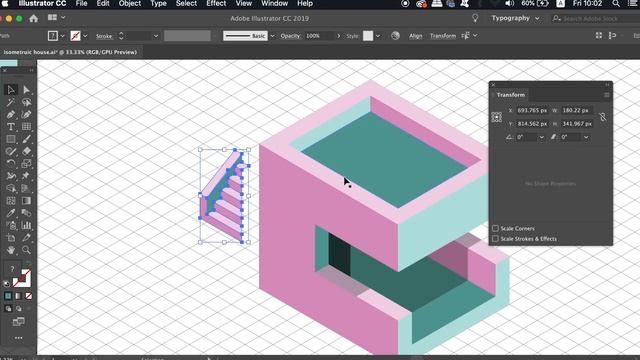
Task: Switch to Gradient fill mode button
Action: 18,296
